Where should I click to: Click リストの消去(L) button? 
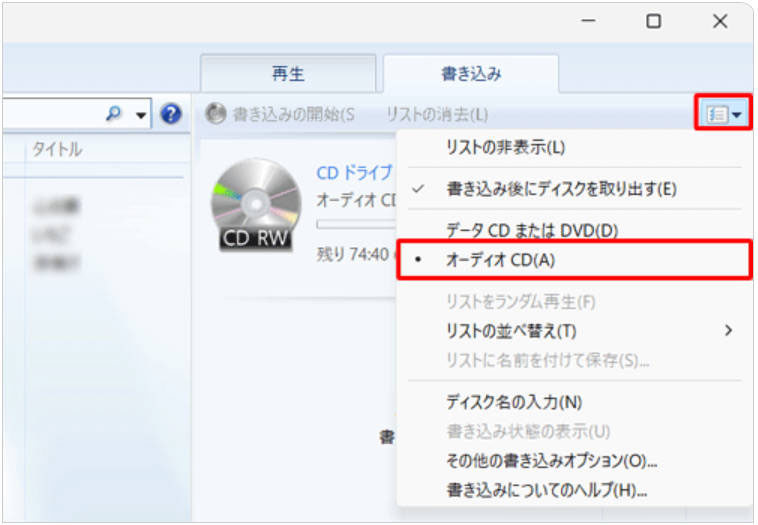click(x=437, y=115)
